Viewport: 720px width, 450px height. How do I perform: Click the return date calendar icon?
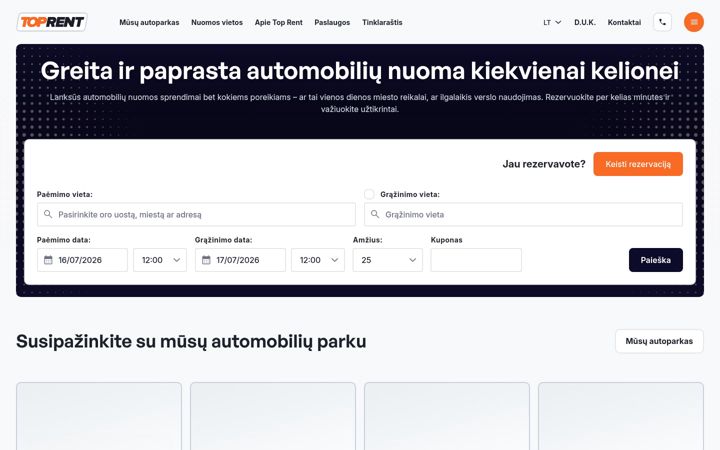[x=206, y=260]
